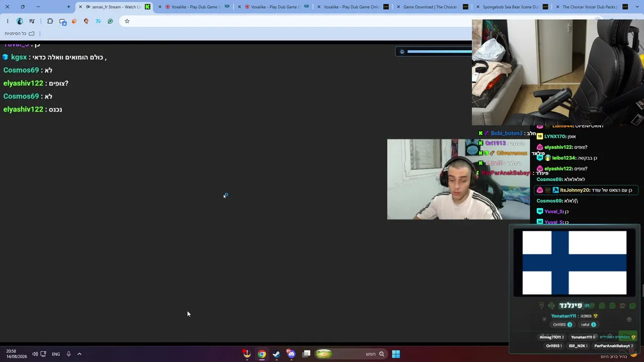Click the taskbar app with red notification dot
644x362 pixels.
247,354
